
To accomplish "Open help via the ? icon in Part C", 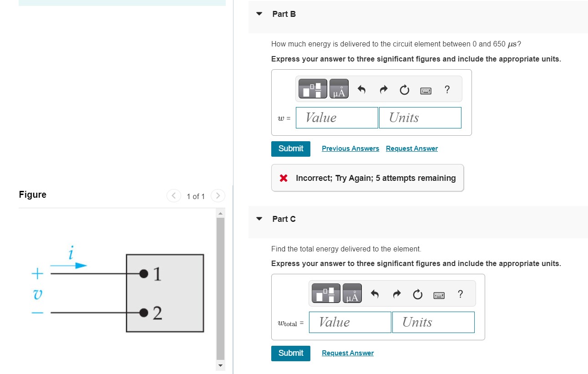I will (x=460, y=294).
